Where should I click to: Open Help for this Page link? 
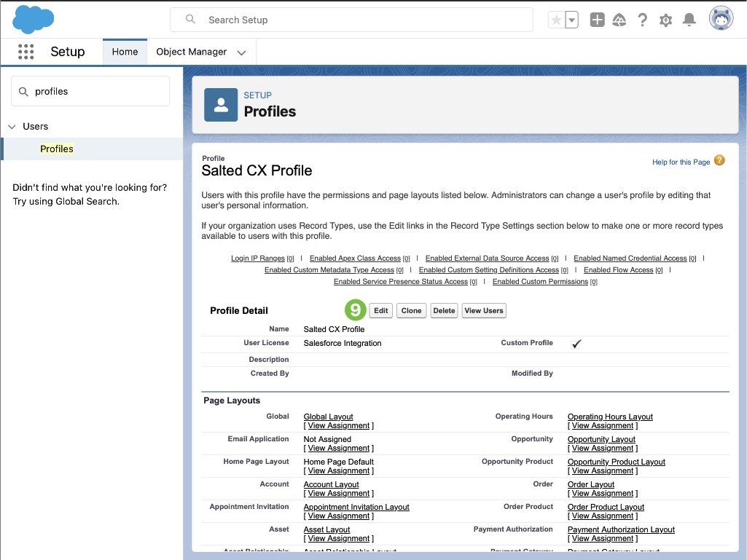[x=681, y=162]
